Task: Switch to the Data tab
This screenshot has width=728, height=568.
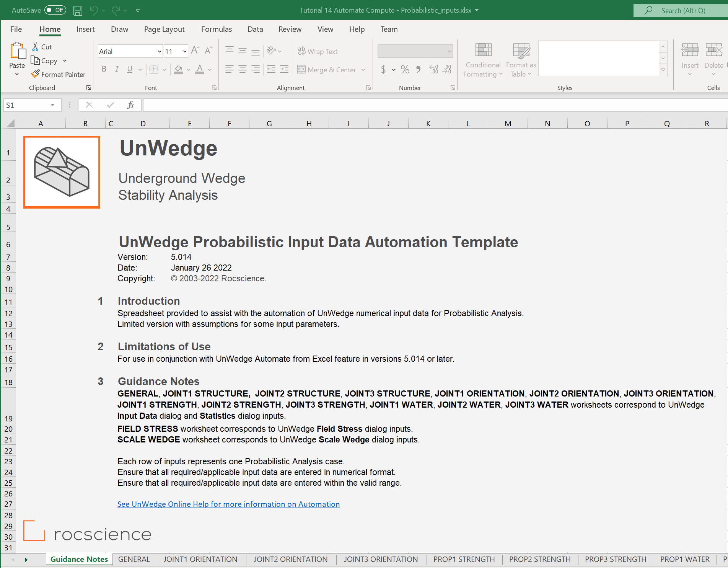Action: 255,29
